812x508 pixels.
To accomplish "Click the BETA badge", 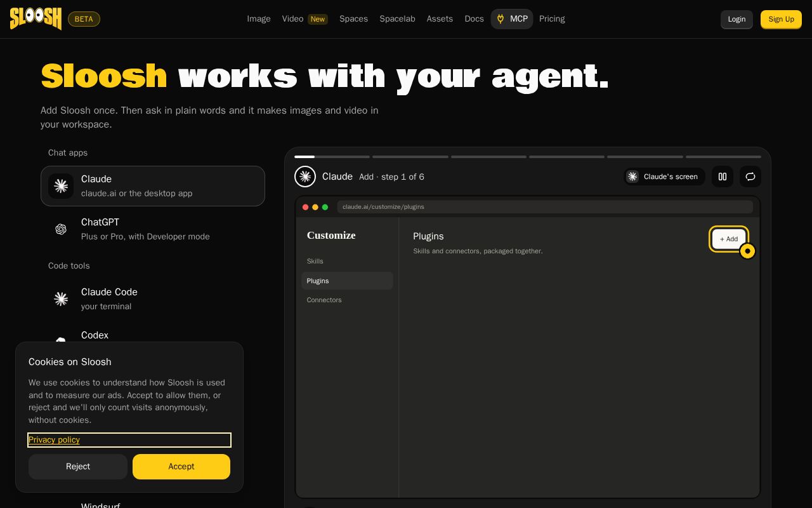I will pyautogui.click(x=84, y=19).
